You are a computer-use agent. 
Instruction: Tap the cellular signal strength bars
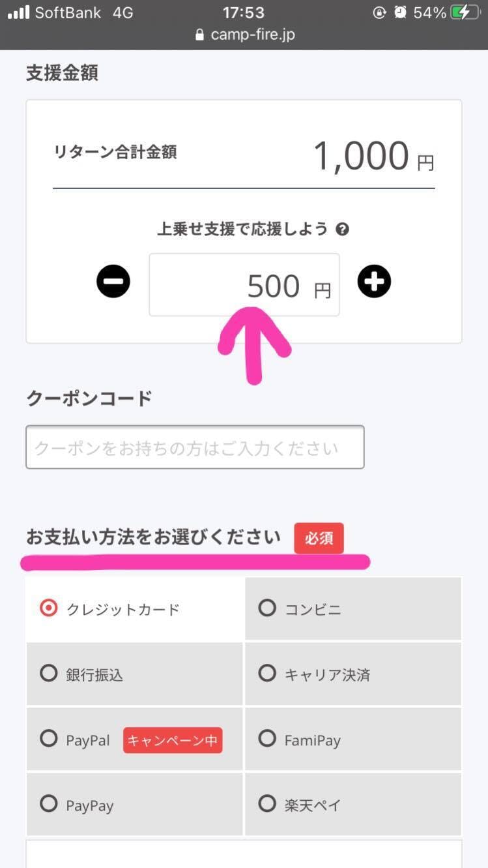[x=18, y=12]
